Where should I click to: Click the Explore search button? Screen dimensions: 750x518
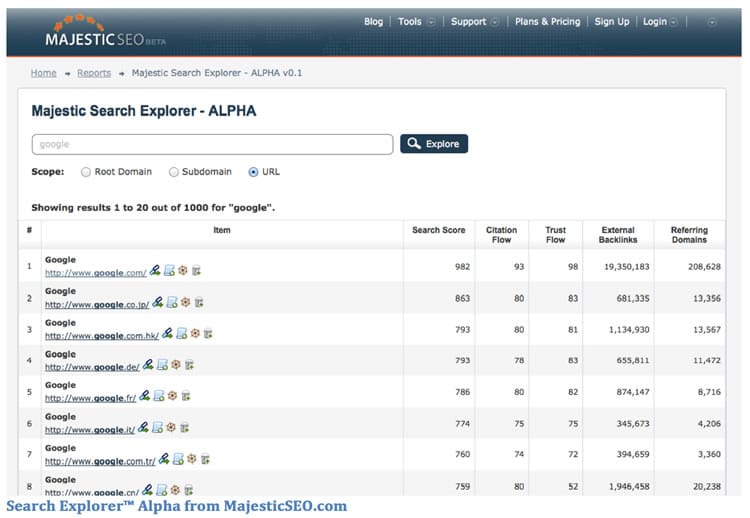[x=434, y=144]
